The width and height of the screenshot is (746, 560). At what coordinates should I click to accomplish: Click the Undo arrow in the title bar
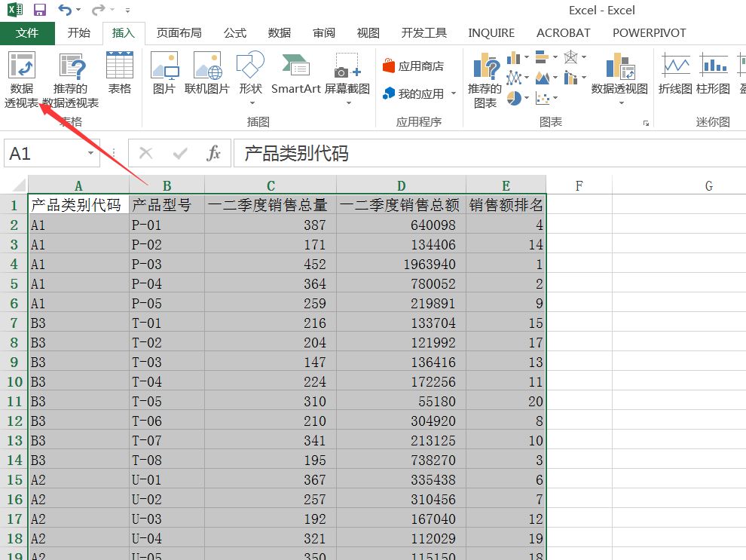pos(65,11)
